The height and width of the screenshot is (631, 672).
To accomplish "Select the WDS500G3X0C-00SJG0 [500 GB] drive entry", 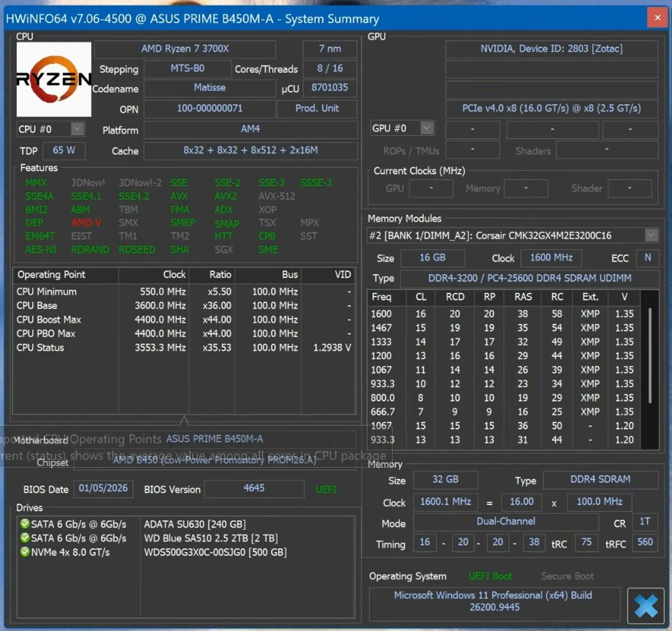I will tap(215, 553).
